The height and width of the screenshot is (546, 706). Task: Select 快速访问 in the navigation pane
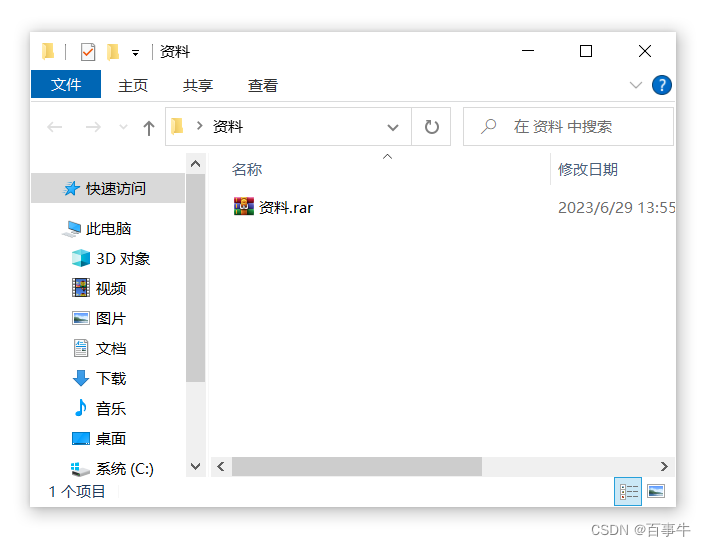point(108,188)
